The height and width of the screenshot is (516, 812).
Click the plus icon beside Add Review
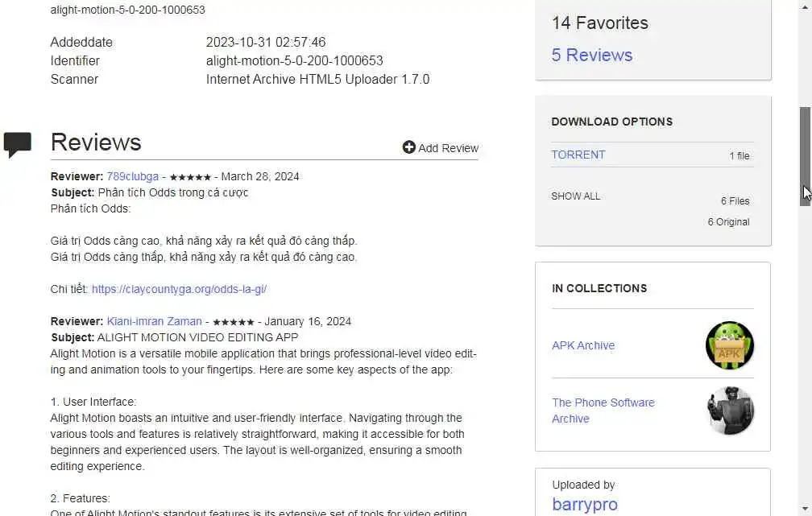(x=409, y=147)
